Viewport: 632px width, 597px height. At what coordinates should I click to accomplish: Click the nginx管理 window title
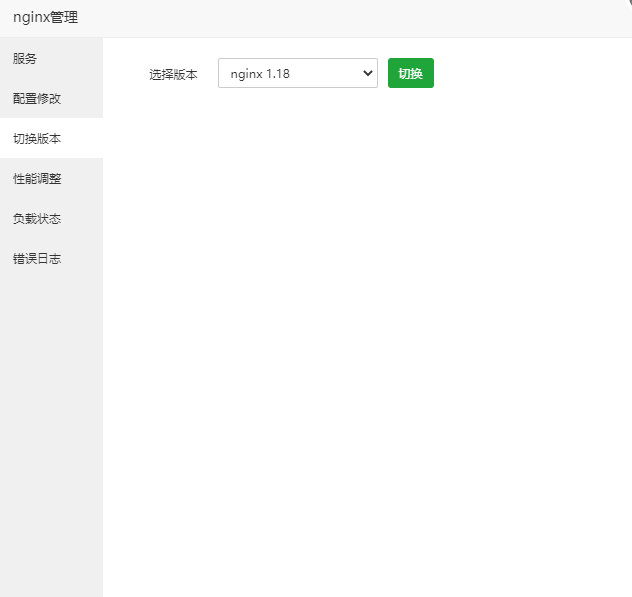(46, 17)
